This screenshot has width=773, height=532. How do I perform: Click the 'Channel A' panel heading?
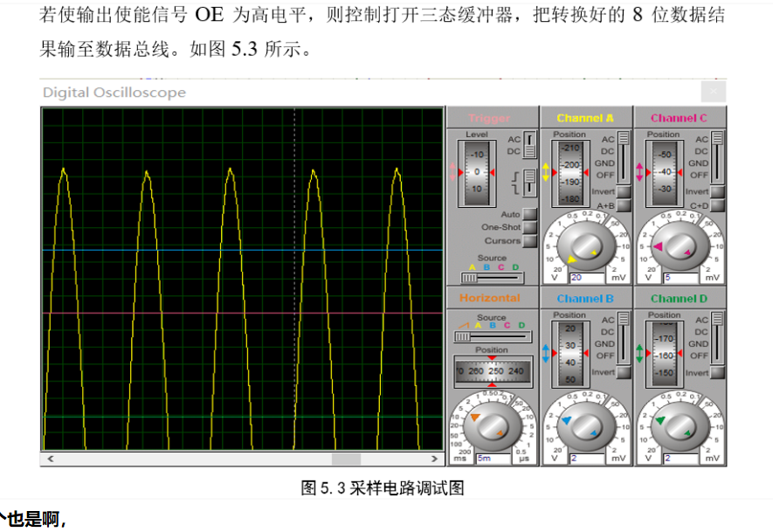point(585,118)
